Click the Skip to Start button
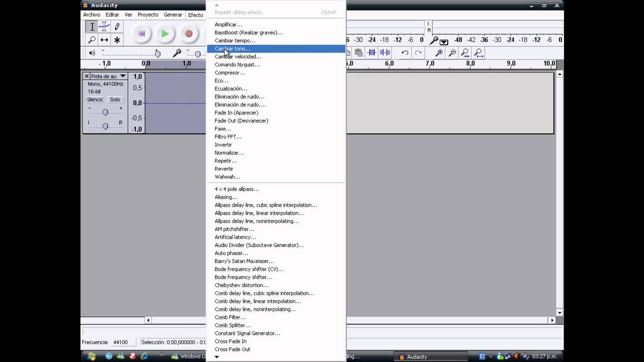This screenshot has width=644, height=362. pyautogui.click(x=141, y=34)
